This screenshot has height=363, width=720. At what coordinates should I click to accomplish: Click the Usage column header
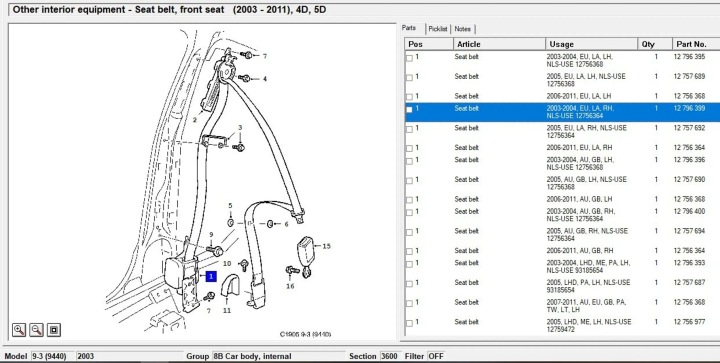point(591,44)
